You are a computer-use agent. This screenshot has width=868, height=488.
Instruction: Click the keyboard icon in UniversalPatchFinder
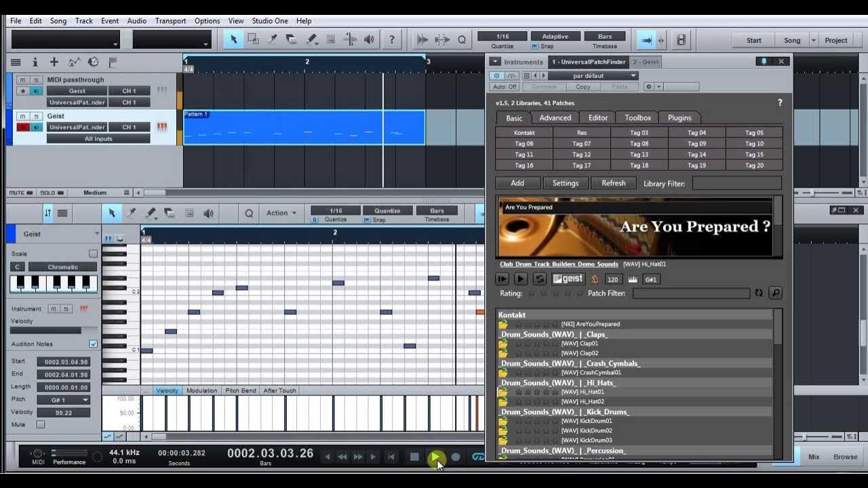(x=633, y=279)
